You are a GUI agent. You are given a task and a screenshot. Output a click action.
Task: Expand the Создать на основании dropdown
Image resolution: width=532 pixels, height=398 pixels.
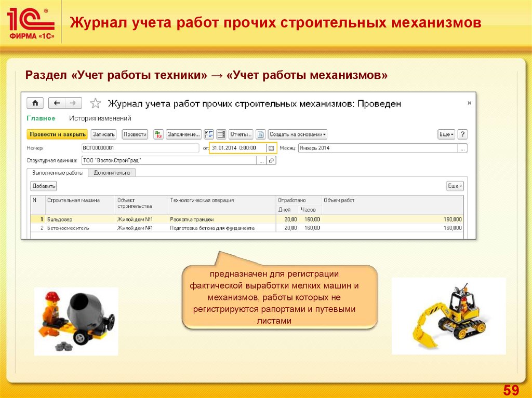tap(298, 134)
